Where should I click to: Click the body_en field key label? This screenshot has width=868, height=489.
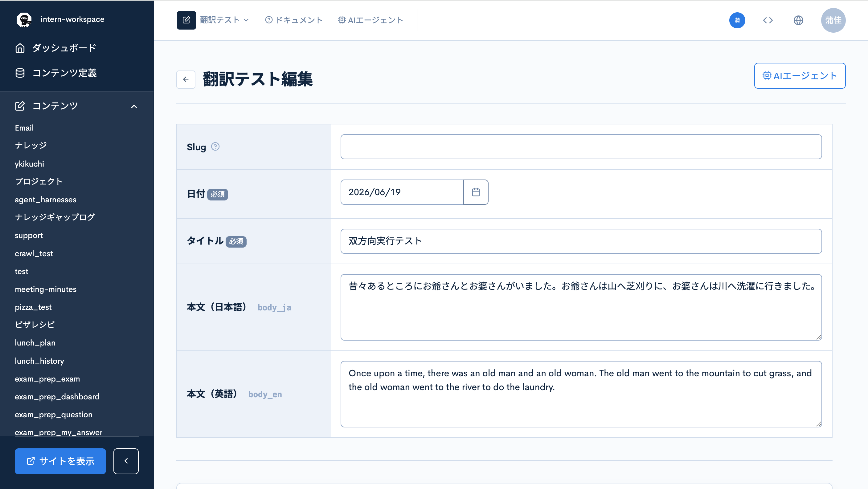coord(265,394)
